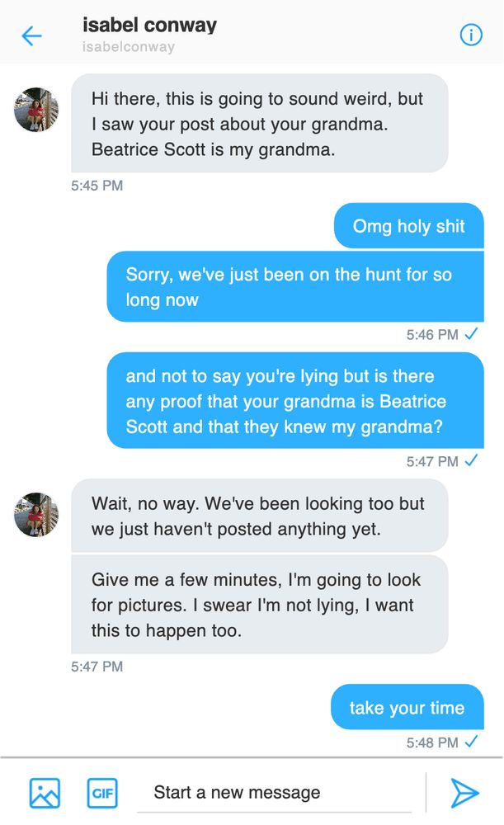Image resolution: width=504 pixels, height=825 pixels.
Task: Attach a photo with image icon
Action: pyautogui.click(x=45, y=793)
